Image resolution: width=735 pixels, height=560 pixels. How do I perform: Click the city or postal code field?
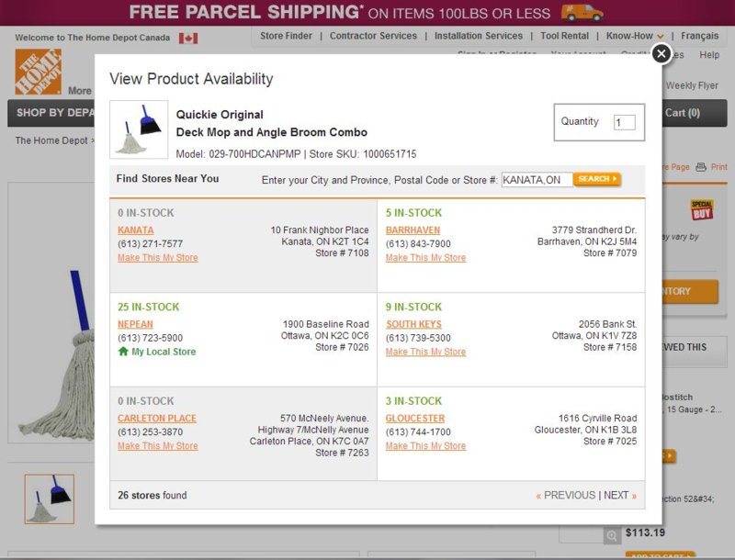point(537,180)
